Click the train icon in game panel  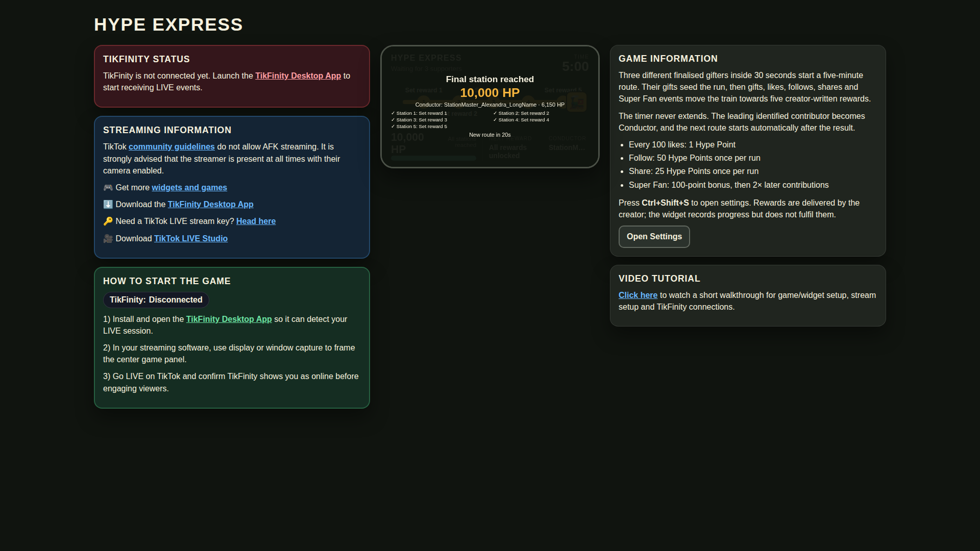click(577, 102)
